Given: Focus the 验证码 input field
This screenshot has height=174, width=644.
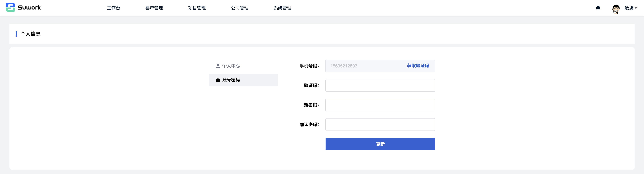Looking at the screenshot, I should (380, 85).
